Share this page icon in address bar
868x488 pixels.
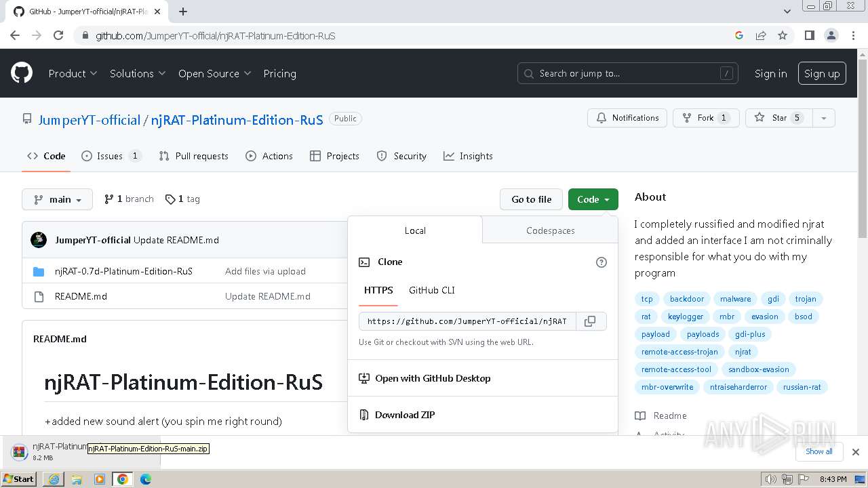point(761,35)
